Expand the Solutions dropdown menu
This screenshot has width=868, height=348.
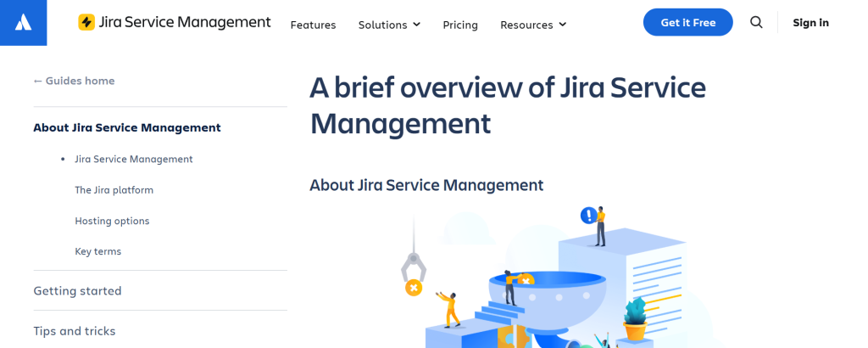tap(389, 25)
